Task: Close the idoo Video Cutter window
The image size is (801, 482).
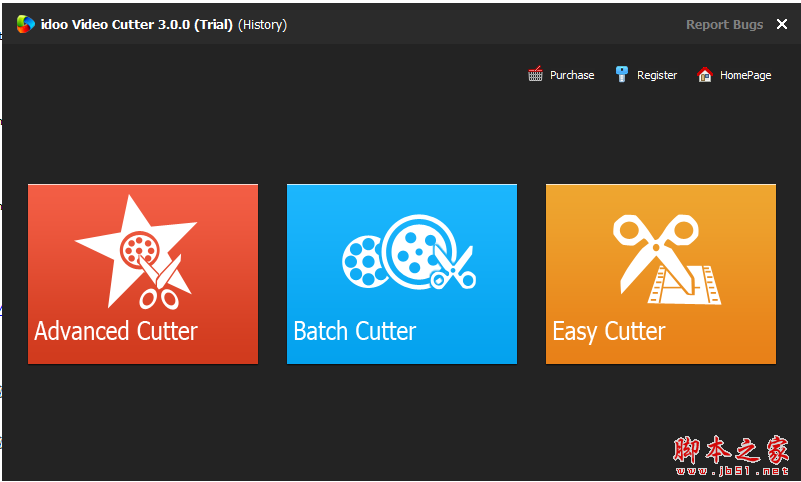Action: click(x=782, y=24)
